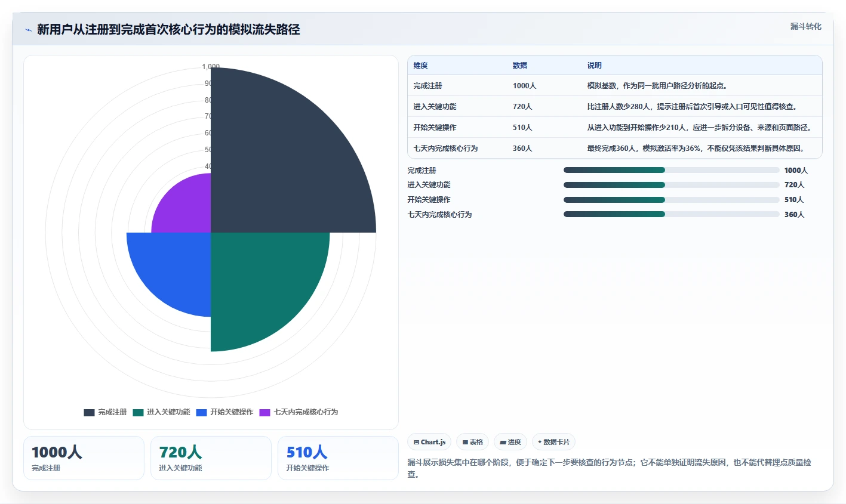Click the description starting 模拟基数
The image size is (846, 504).
(x=657, y=86)
